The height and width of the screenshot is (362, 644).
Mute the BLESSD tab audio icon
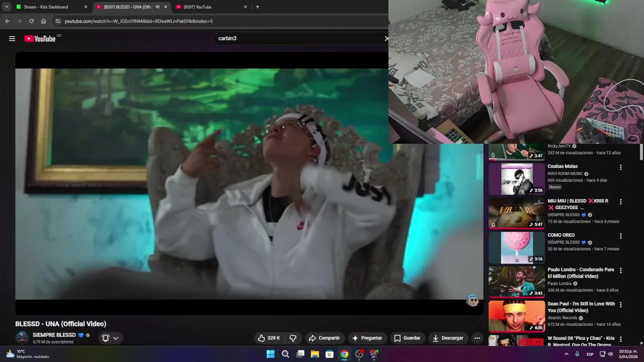157,7
